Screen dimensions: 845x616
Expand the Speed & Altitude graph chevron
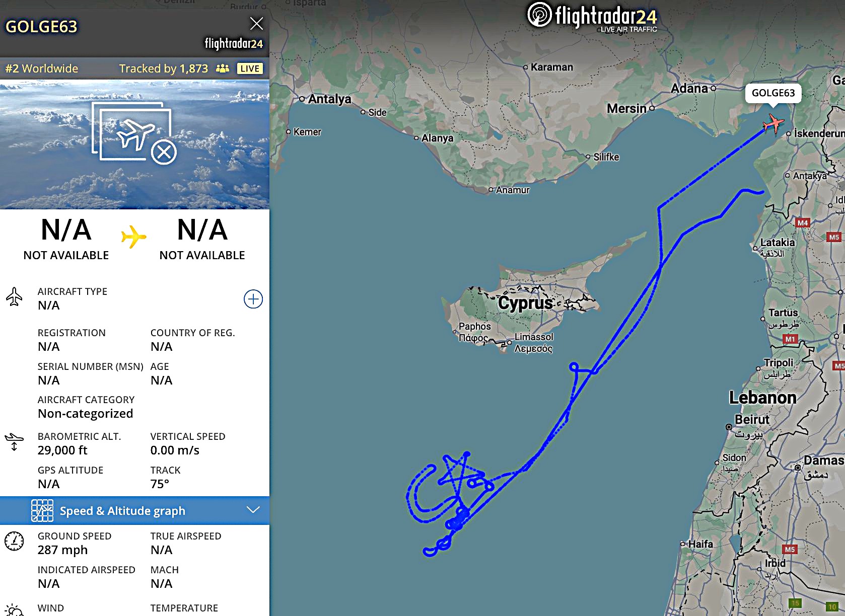click(253, 510)
